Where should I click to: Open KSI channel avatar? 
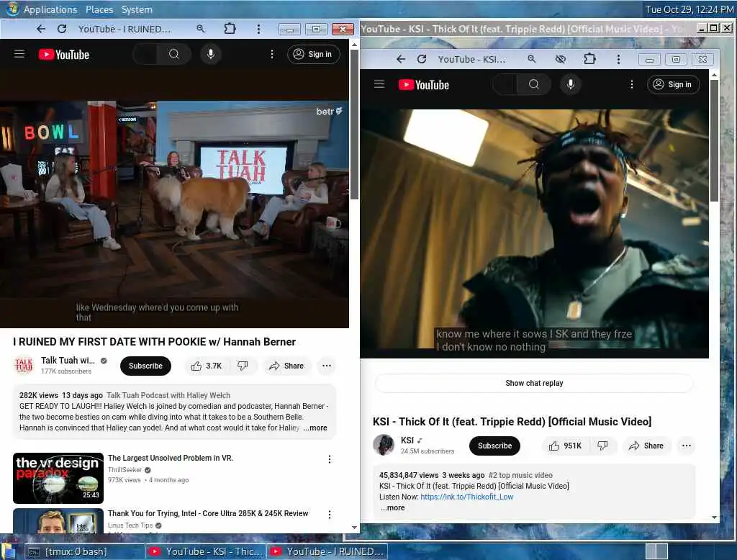click(384, 445)
